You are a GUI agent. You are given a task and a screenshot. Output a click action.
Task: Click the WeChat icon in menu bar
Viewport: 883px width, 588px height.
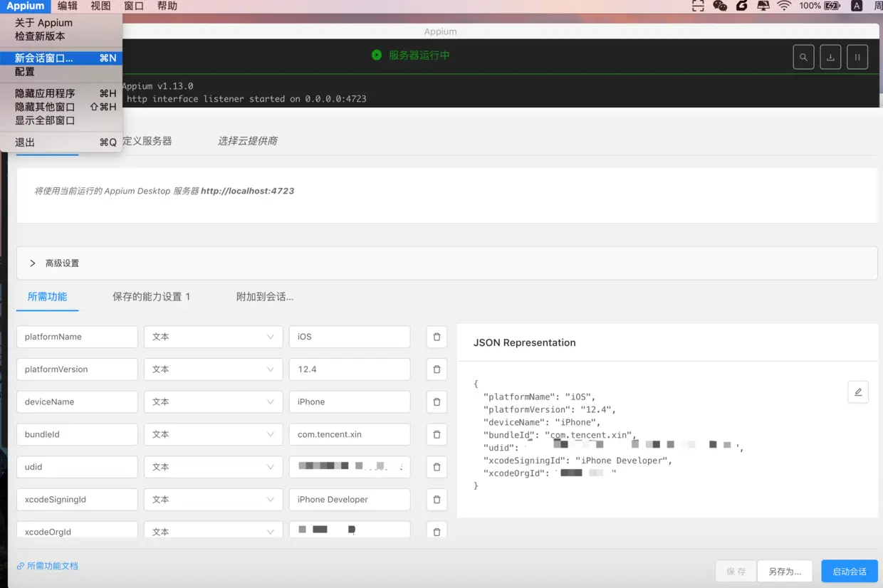(720, 6)
